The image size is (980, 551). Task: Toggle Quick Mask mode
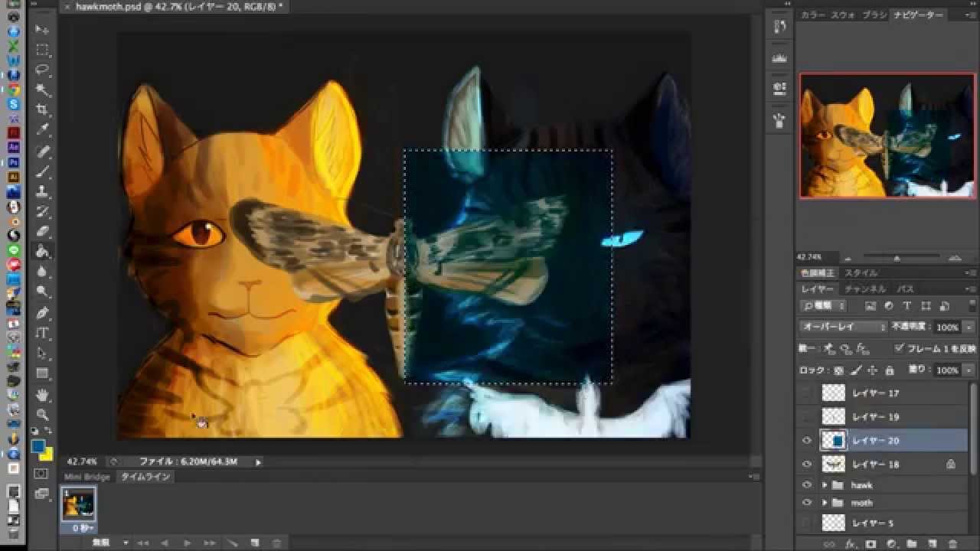(41, 474)
